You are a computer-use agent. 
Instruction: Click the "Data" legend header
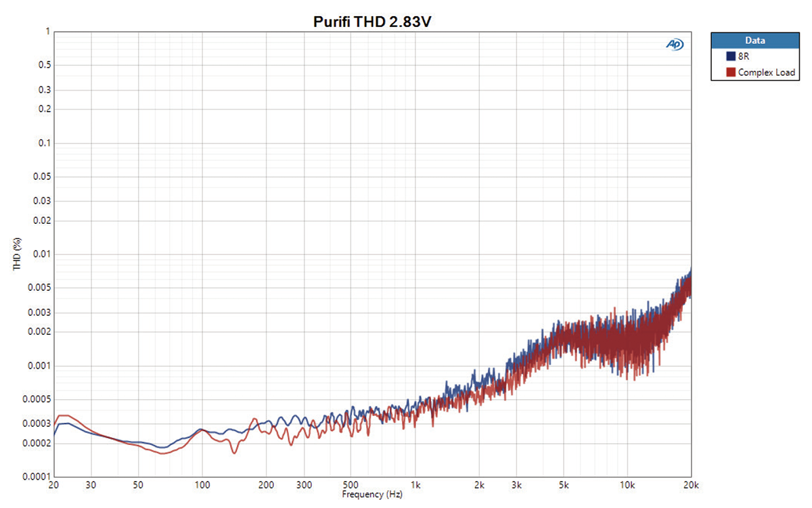[x=755, y=40]
